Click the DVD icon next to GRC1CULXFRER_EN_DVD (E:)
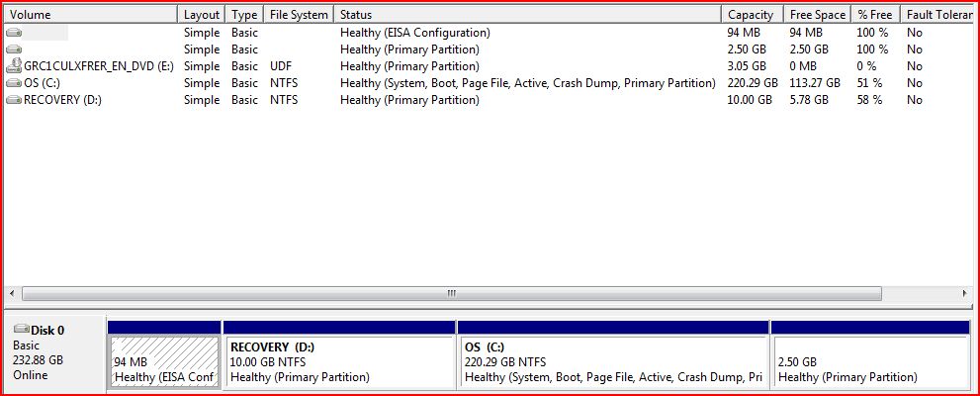 pyautogui.click(x=14, y=65)
